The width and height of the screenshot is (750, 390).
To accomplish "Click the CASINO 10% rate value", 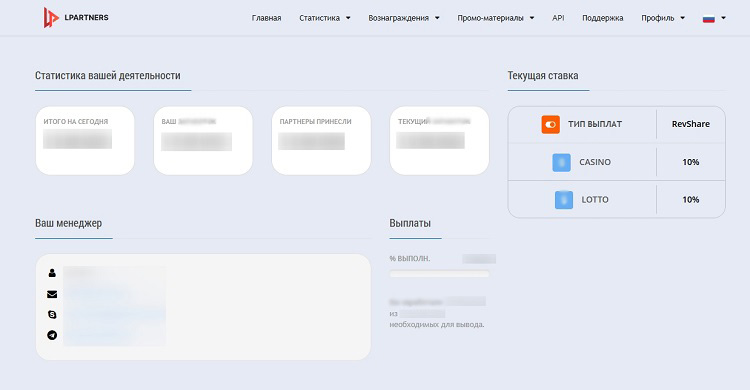I will coord(691,162).
